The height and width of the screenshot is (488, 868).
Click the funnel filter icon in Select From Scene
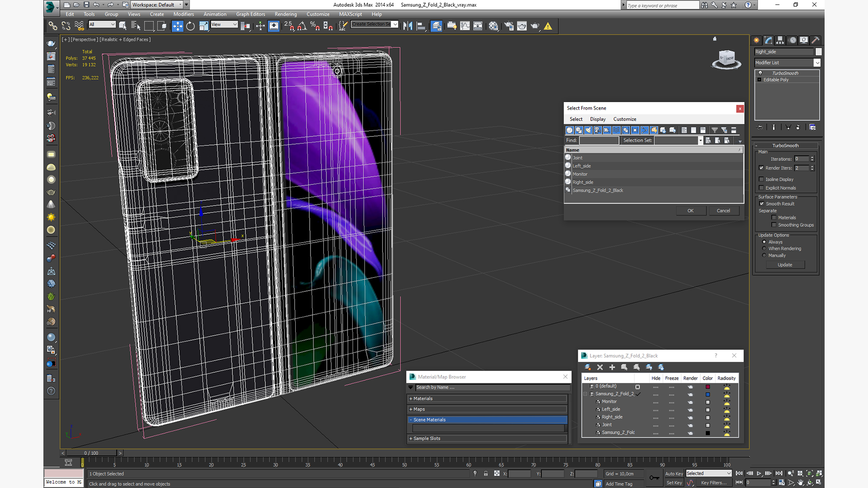point(715,130)
